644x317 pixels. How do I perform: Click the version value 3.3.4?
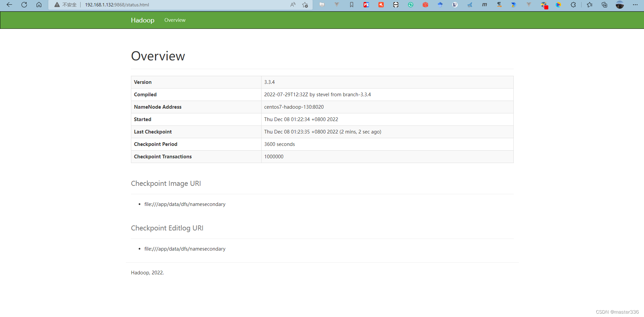click(269, 82)
